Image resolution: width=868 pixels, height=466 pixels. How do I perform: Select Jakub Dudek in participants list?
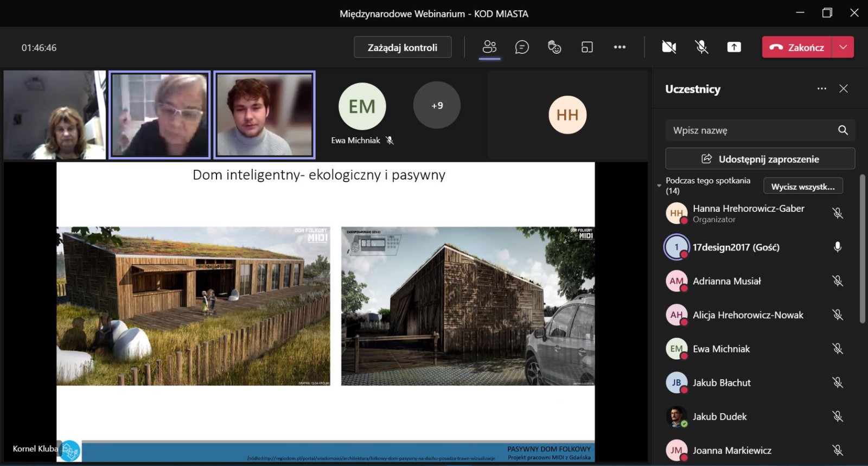(719, 417)
